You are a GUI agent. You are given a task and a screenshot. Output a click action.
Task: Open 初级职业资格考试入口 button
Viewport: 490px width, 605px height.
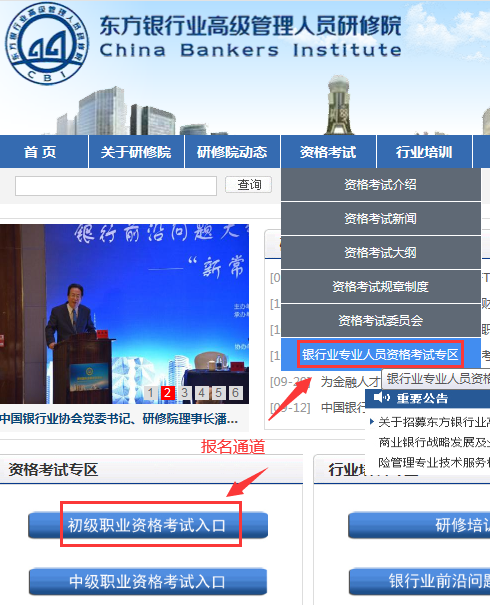click(x=148, y=525)
